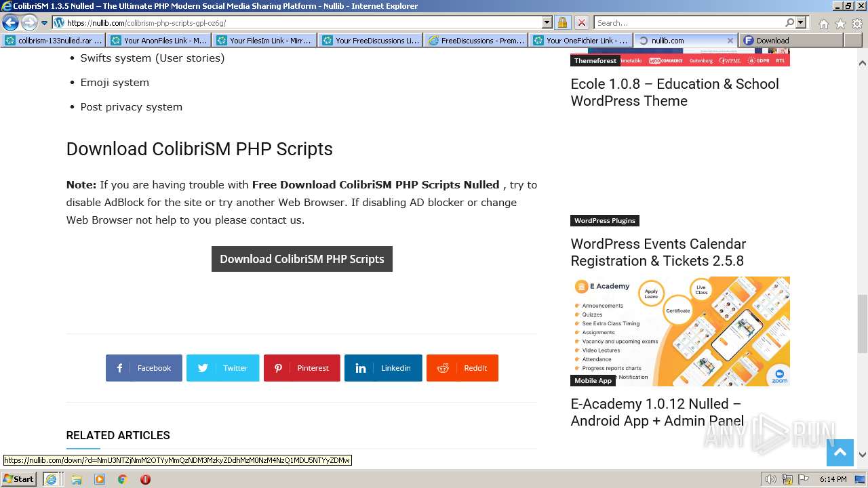Close the nullib.com tab
The width and height of the screenshot is (868, 488).
(730, 41)
